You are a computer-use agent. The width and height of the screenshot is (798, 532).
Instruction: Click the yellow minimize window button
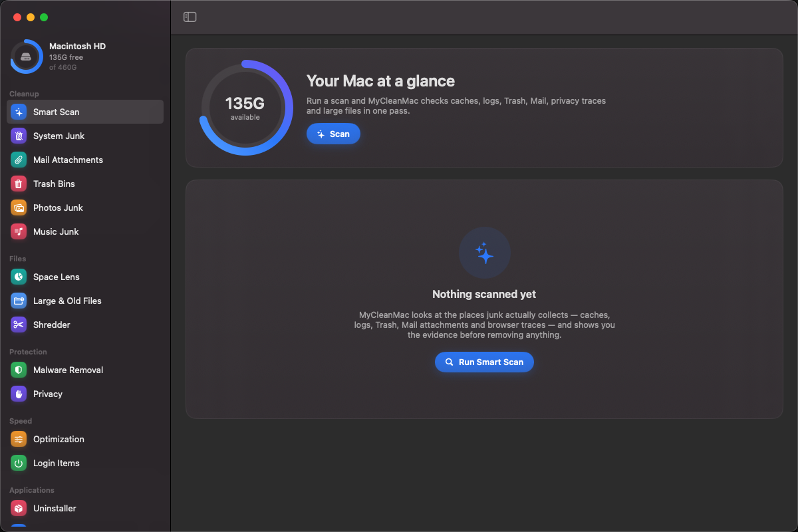(x=31, y=17)
